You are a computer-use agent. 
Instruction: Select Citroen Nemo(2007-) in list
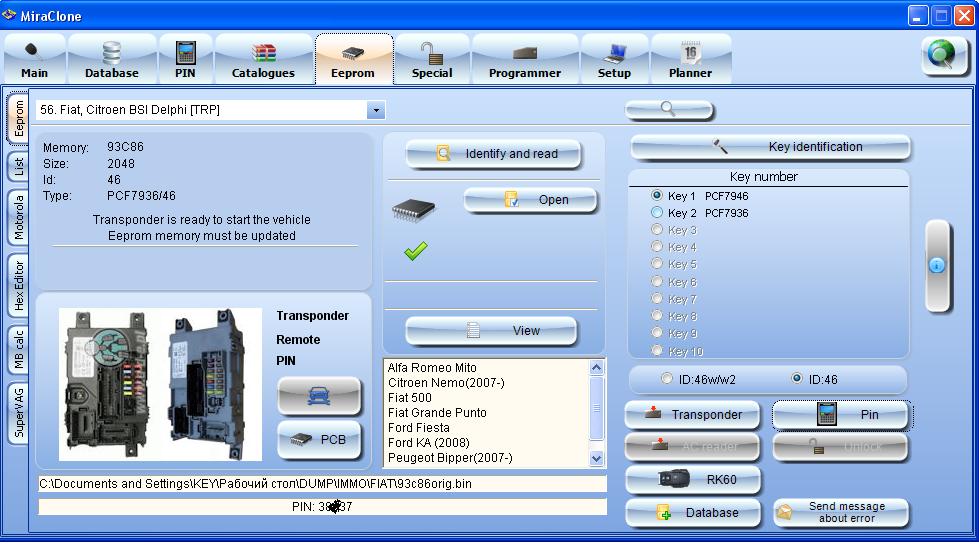(x=446, y=383)
